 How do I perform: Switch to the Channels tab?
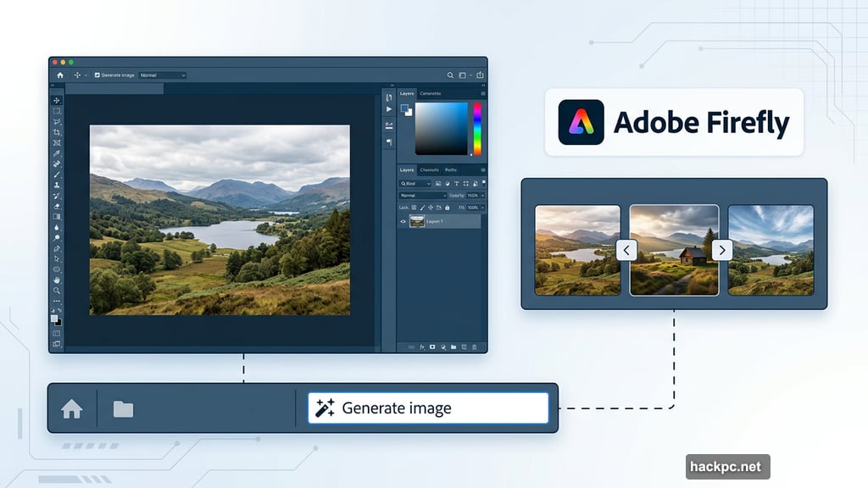(430, 170)
